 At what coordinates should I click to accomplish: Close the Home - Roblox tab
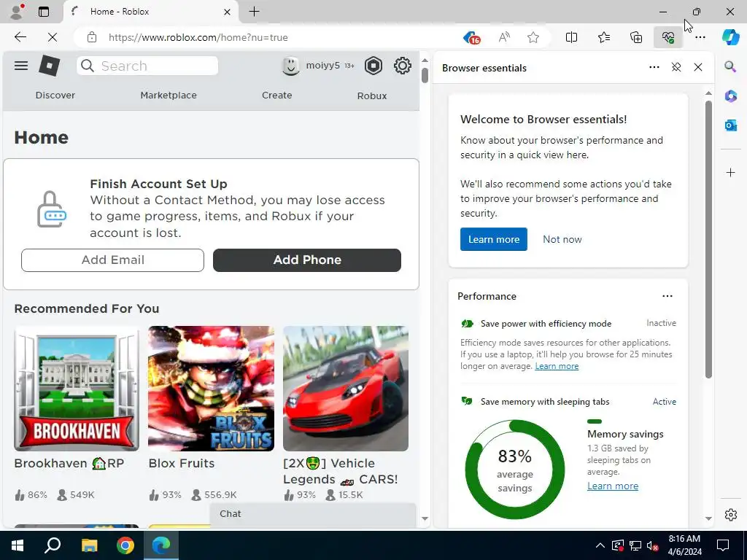(x=228, y=12)
